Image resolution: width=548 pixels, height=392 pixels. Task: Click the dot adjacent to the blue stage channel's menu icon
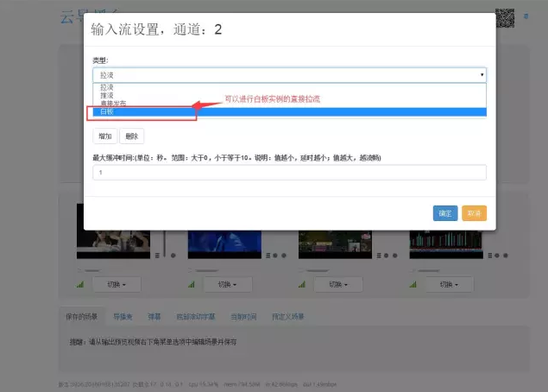275,256
